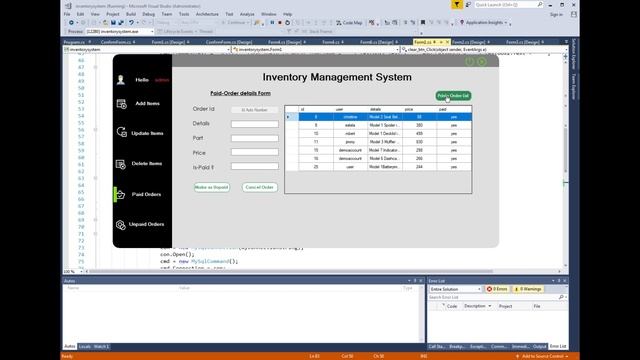Image resolution: width=640 pixels, height=360 pixels.
Task: Select the grid row with user 'jimmy'
Action: point(378,142)
